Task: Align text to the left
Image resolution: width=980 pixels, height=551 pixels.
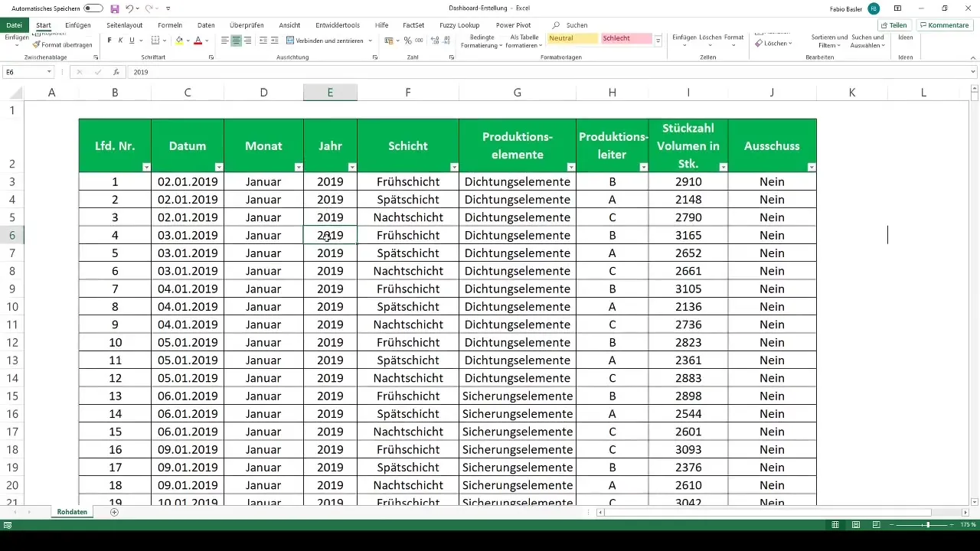Action: [224, 41]
